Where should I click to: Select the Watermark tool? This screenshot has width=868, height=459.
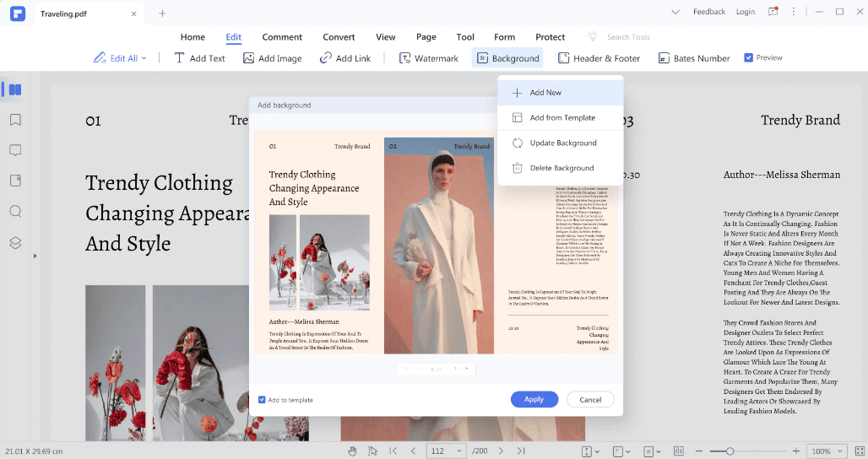point(429,58)
